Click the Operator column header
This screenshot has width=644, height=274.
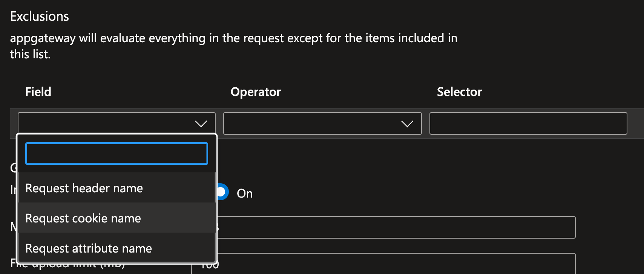[x=256, y=92]
